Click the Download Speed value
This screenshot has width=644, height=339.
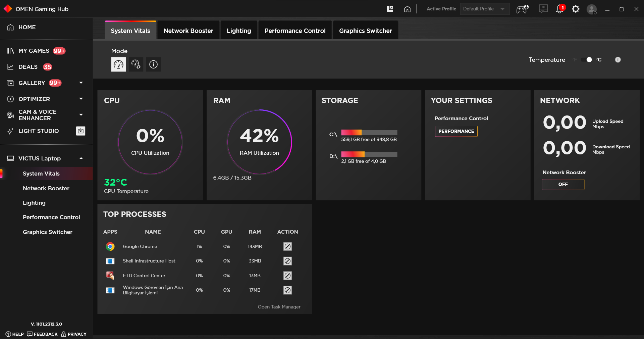tap(565, 148)
